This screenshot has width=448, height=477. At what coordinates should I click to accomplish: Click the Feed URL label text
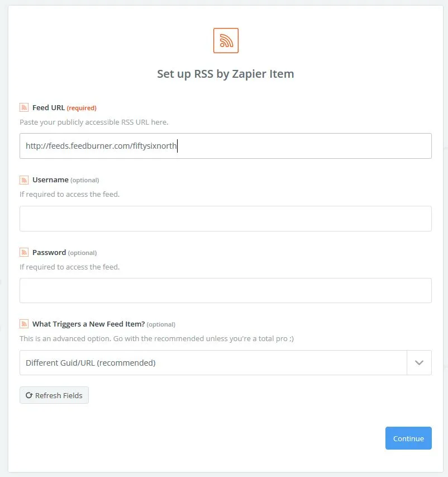(49, 108)
